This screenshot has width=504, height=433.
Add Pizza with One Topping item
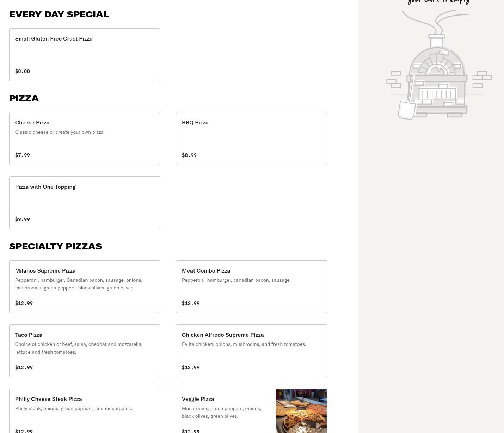85,203
